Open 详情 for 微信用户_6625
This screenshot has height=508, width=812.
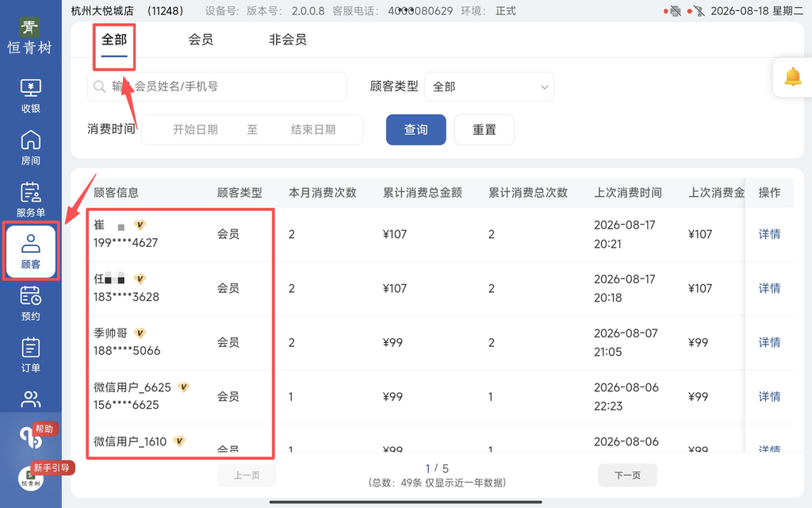[x=769, y=397]
